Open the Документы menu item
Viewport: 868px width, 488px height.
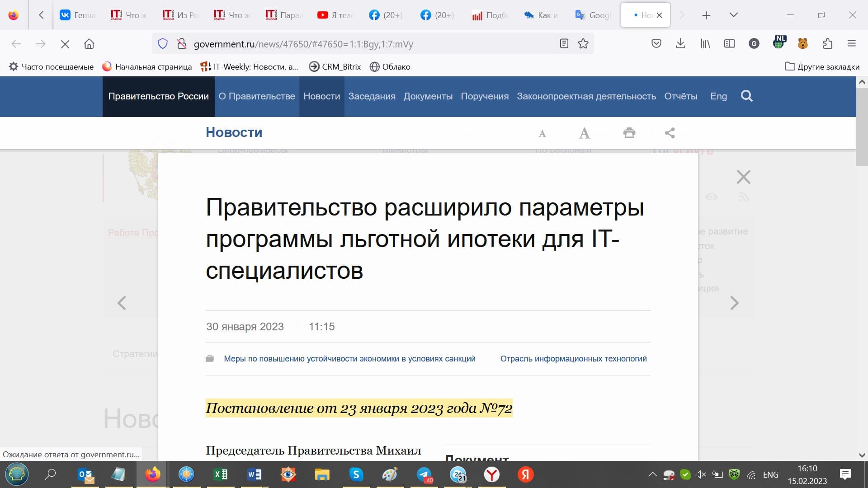click(x=428, y=96)
